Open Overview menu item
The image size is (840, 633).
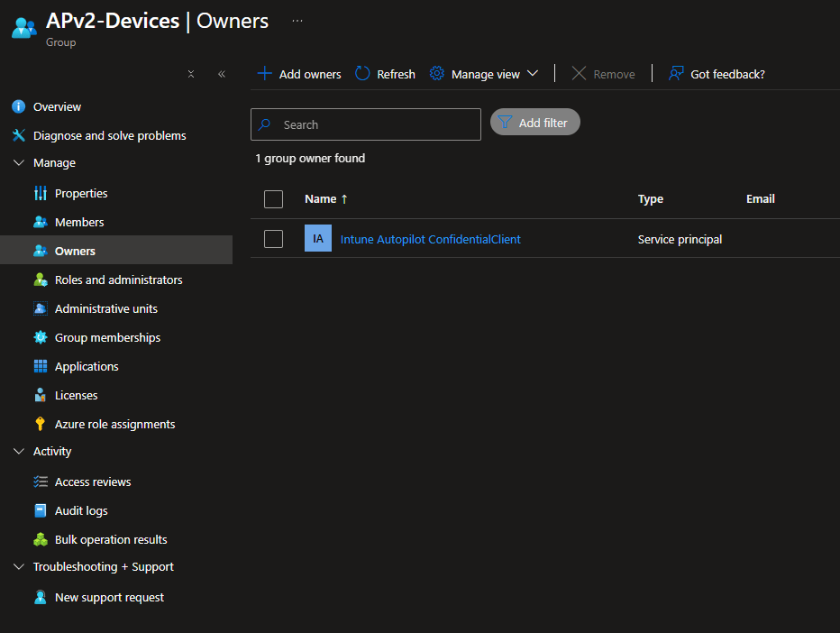[57, 106]
